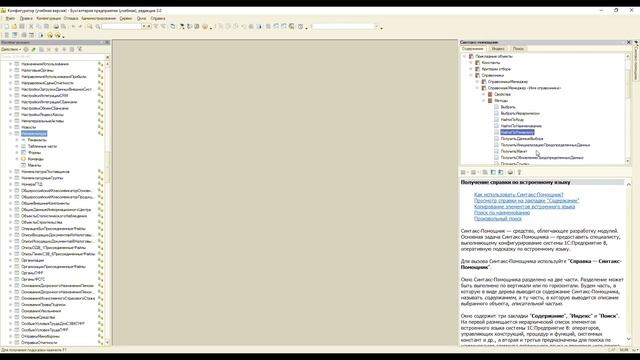
Task: Click the lock icon on the НалоговыеОрганы row
Action: (100, 70)
